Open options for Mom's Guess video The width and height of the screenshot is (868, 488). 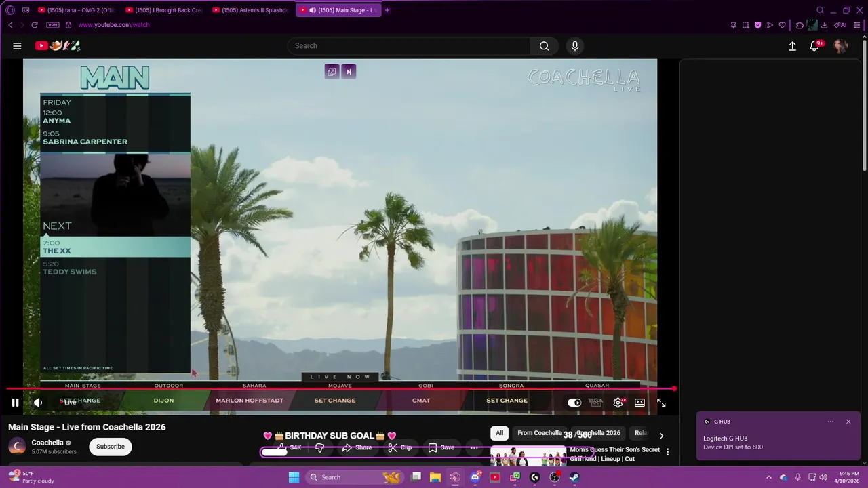tap(667, 452)
